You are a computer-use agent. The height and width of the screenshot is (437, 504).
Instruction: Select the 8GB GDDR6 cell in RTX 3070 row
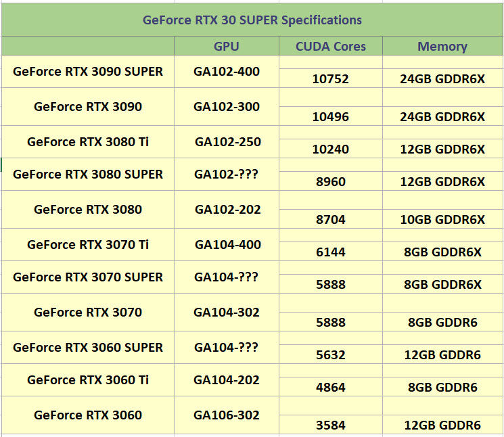pyautogui.click(x=442, y=322)
